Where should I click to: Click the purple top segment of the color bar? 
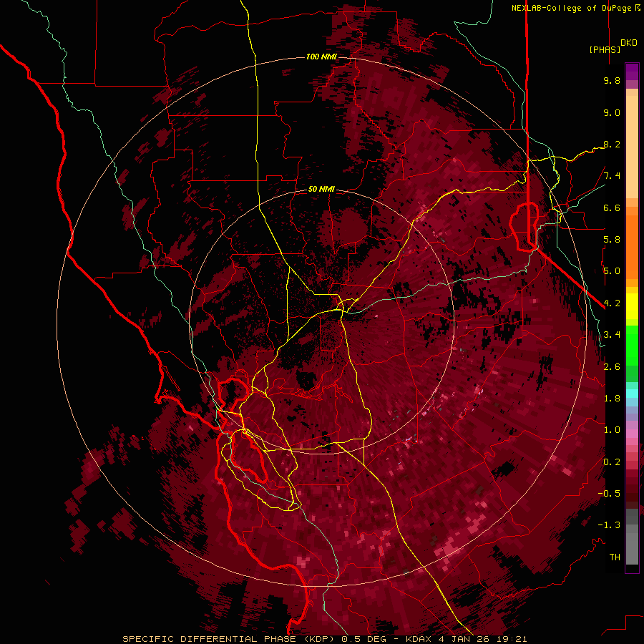[x=632, y=72]
